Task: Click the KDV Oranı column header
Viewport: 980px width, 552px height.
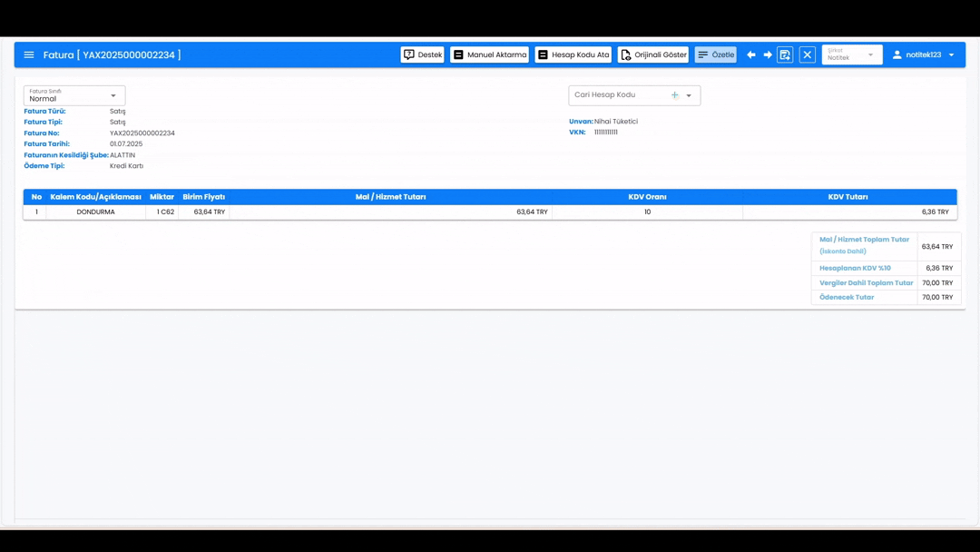Action: [x=647, y=197]
